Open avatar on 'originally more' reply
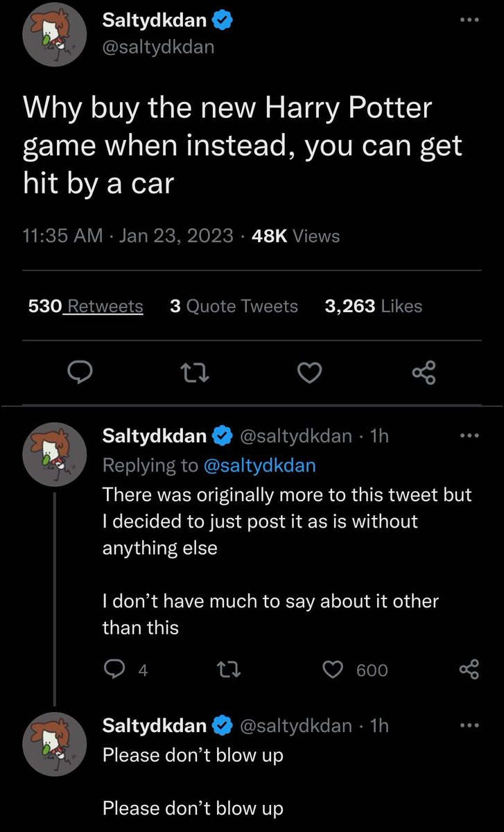 [55, 454]
